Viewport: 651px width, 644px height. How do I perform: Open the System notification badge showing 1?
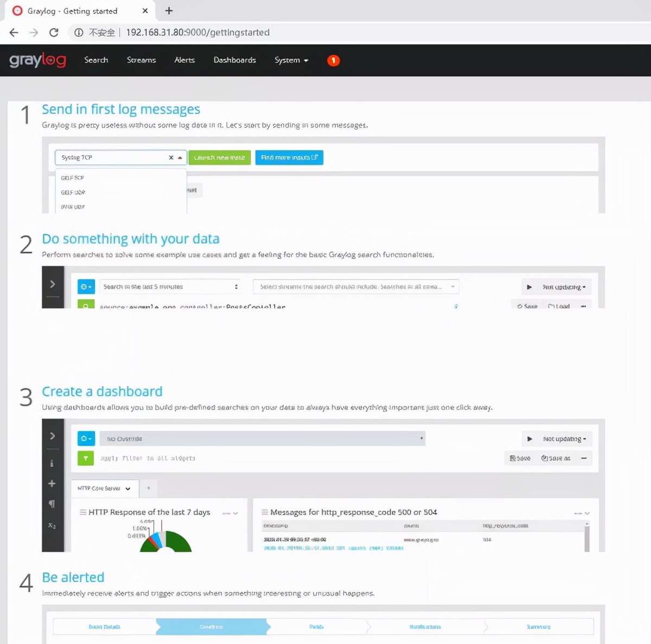coord(333,60)
